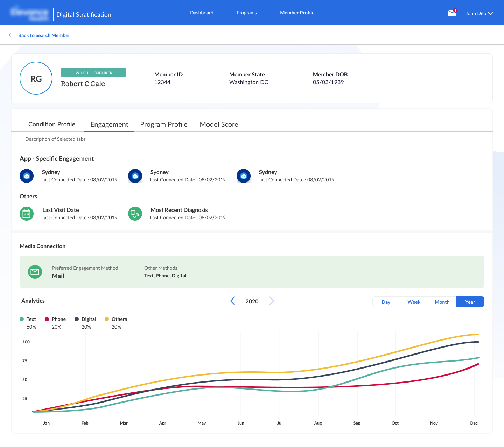Image resolution: width=504 pixels, height=447 pixels.
Task: Navigate to previous year with left chevron
Action: [x=233, y=301]
